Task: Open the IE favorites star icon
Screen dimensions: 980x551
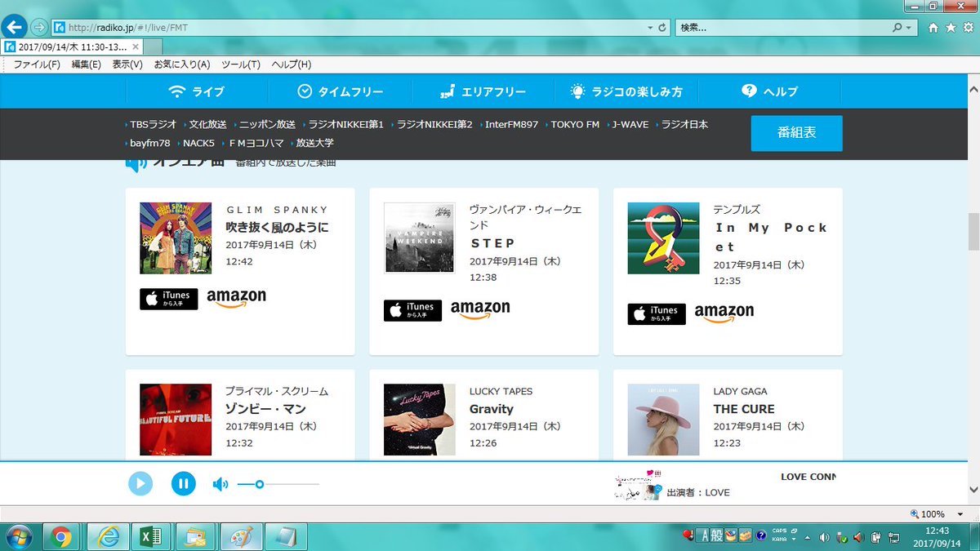Action: pos(951,27)
